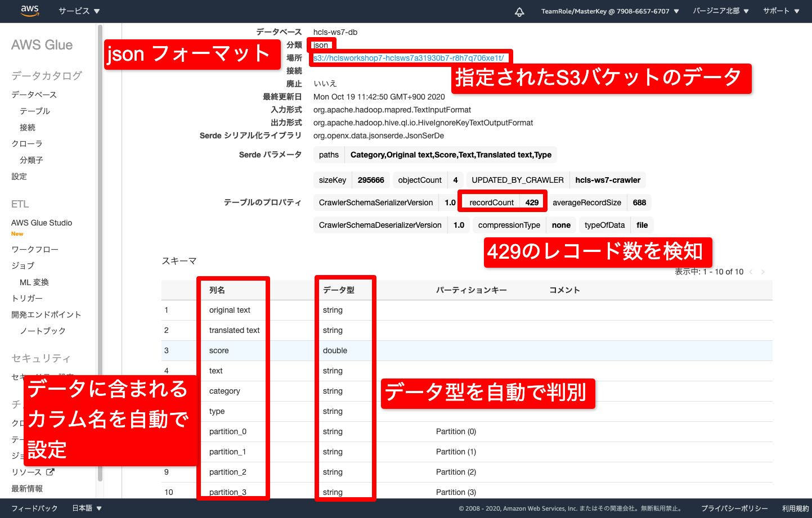Select the type column row
Image resolution: width=812 pixels, height=518 pixels.
pyautogui.click(x=466, y=411)
